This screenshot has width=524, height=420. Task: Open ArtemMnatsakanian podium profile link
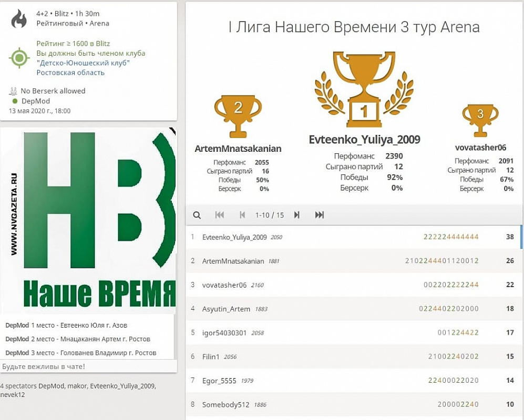click(238, 149)
